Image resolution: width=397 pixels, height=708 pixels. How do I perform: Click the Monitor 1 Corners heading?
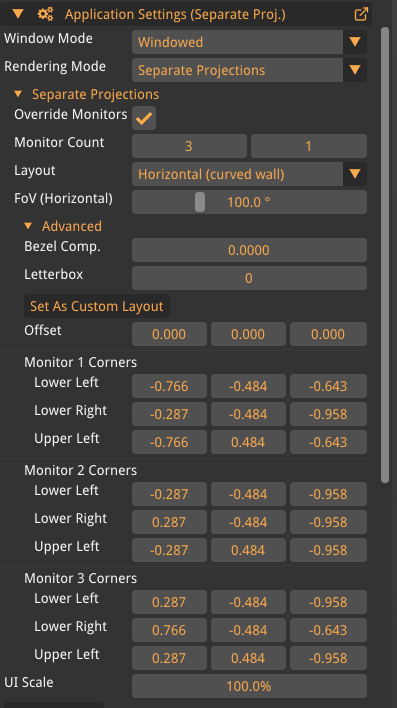(x=80, y=362)
